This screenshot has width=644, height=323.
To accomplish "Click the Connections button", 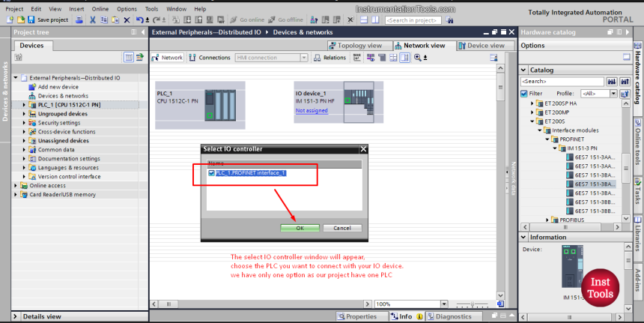I will (210, 58).
